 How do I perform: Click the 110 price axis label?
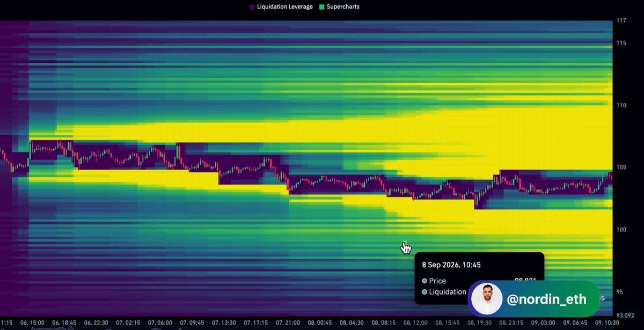point(621,106)
